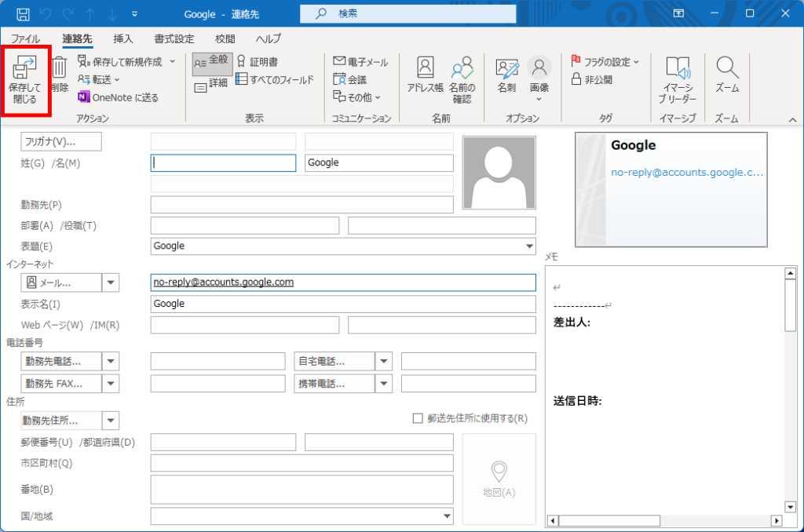Screen dimensions: 804x532
Task: Switch to the 書式設定 tab
Action: pos(174,38)
